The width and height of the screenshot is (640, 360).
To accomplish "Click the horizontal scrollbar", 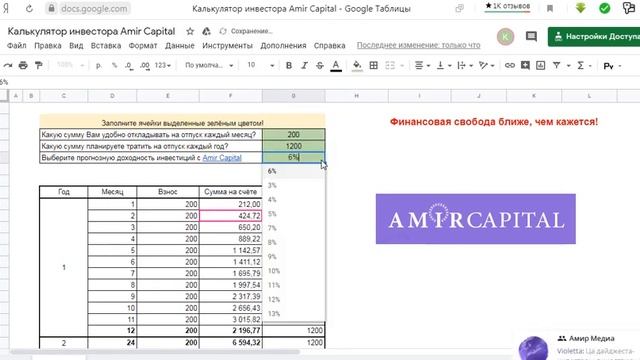I will pyautogui.click(x=155, y=351).
